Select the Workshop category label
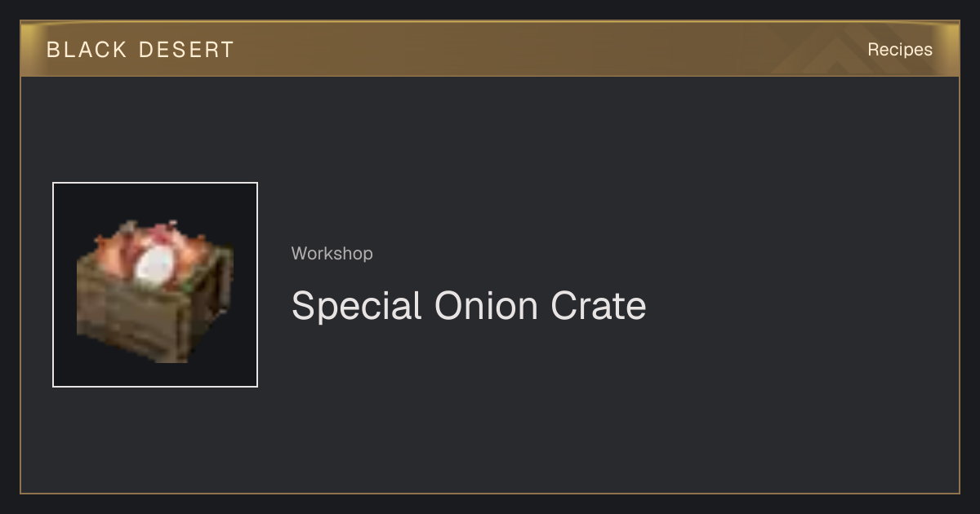The image size is (980, 514). (332, 254)
